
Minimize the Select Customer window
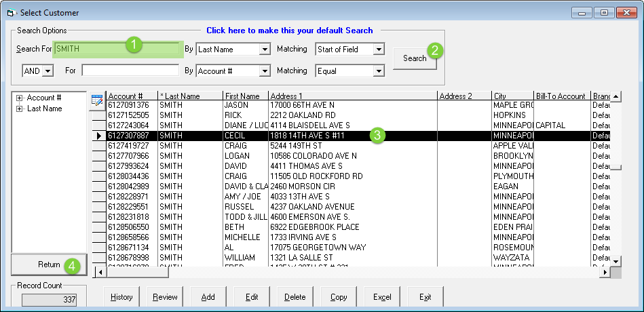[x=582, y=13]
